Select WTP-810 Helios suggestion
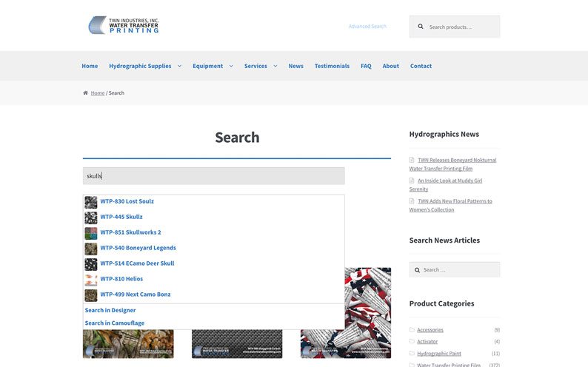The width and height of the screenshot is (588, 367). click(x=121, y=279)
